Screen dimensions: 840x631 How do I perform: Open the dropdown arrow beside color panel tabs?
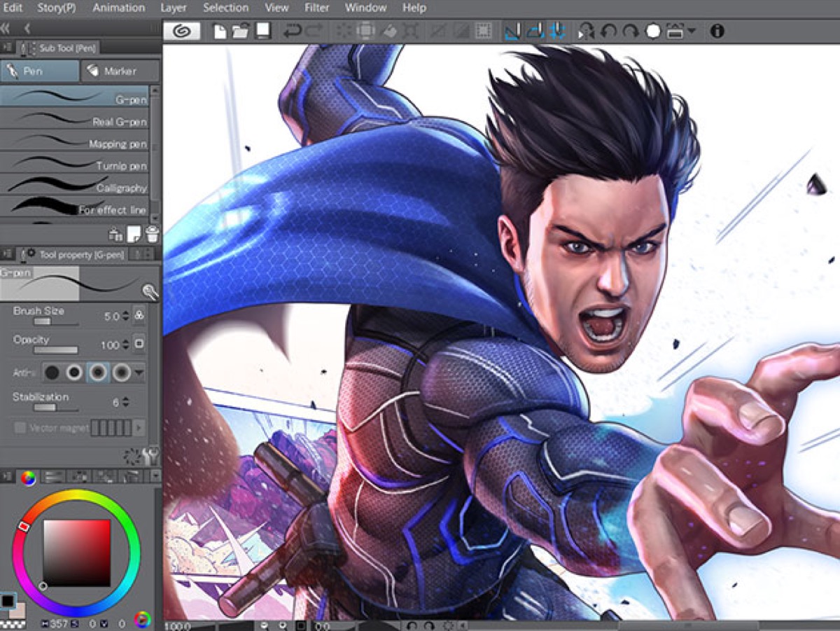[x=155, y=477]
